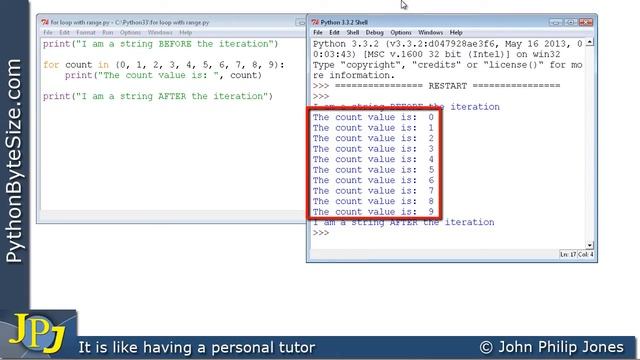Click the Col: 4 status indicator
640x360 pixels.
(x=585, y=254)
